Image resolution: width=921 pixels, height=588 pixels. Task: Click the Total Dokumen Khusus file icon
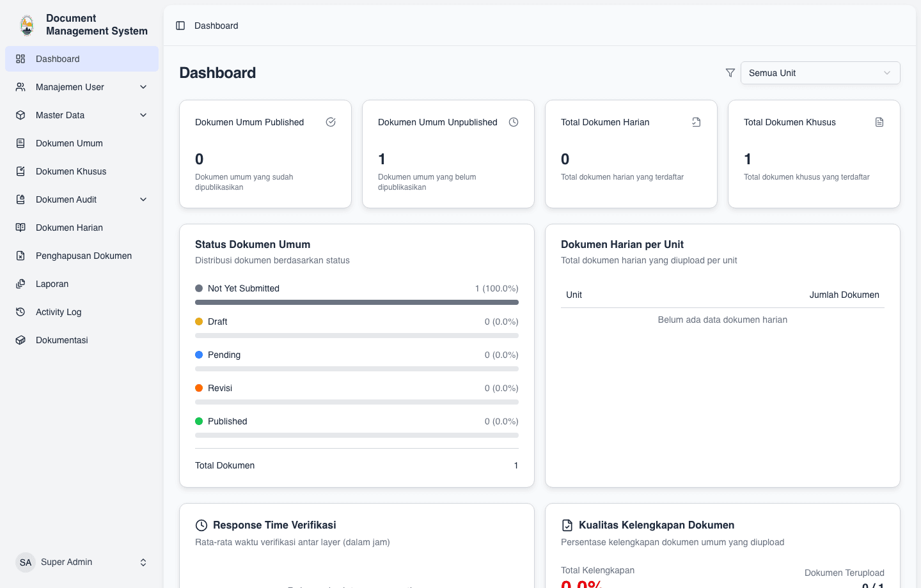point(879,122)
